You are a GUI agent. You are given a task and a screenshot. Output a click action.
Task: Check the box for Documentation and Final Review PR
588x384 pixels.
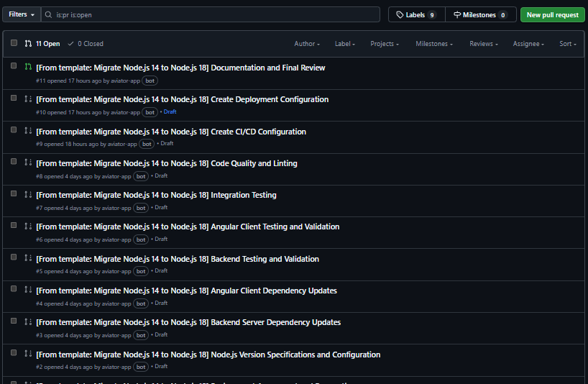click(14, 66)
